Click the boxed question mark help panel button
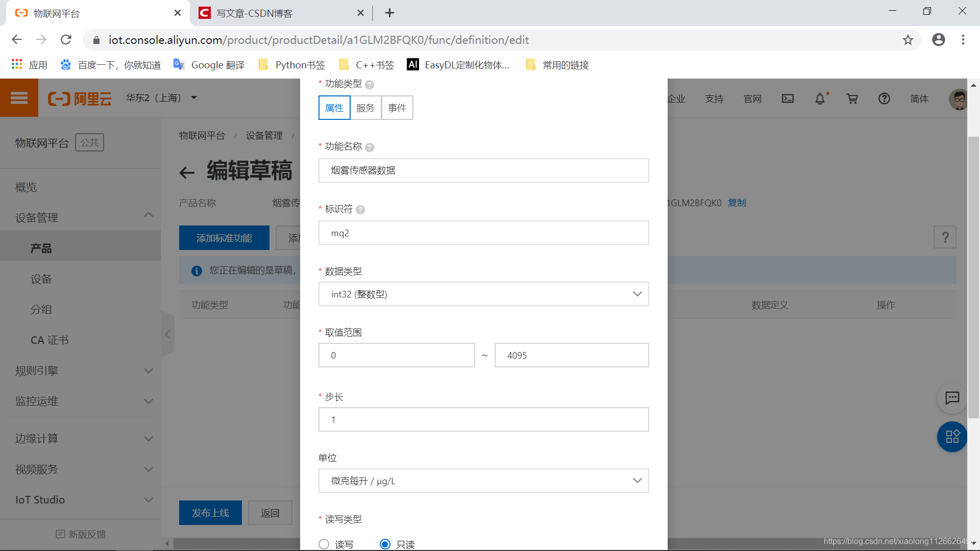Viewport: 980px width, 551px height. pos(945,237)
